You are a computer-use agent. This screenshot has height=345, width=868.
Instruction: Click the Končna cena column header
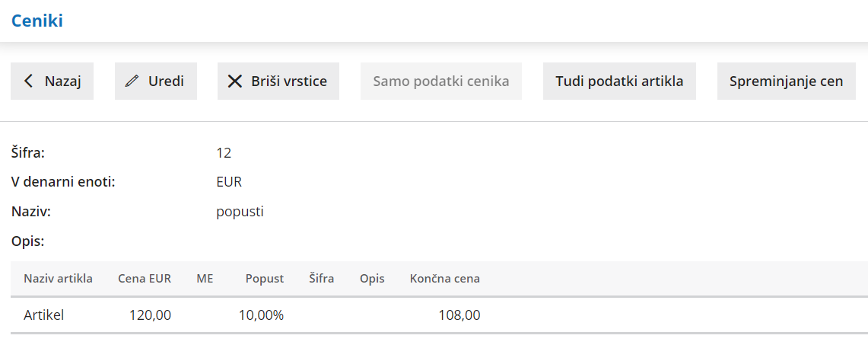(444, 279)
